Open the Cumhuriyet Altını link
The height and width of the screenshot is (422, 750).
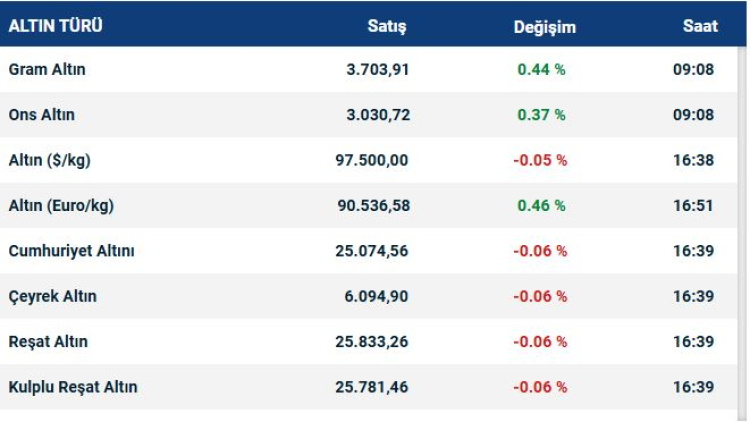(x=71, y=251)
